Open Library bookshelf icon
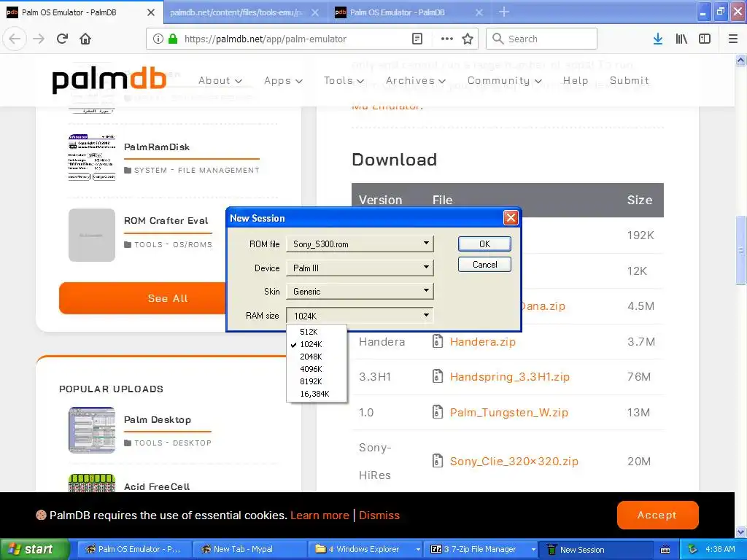Viewport: 747px width, 560px height. (x=681, y=39)
